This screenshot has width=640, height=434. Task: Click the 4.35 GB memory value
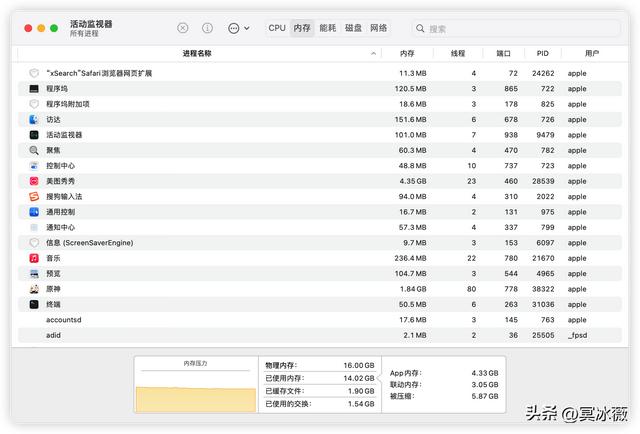pos(413,181)
